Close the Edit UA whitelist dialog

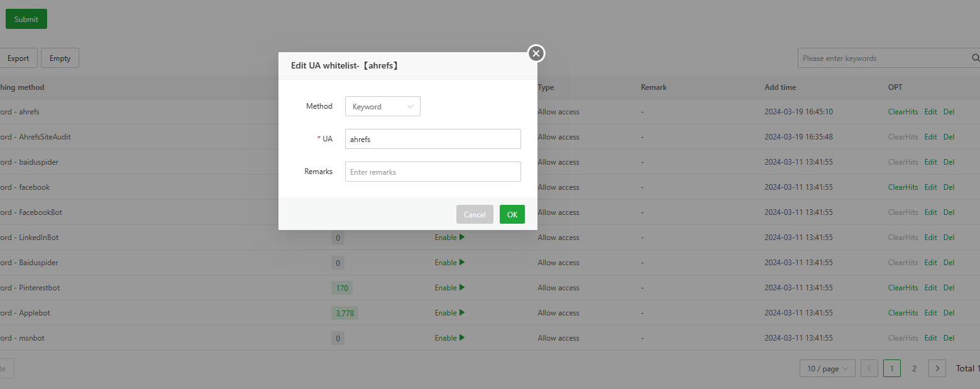pyautogui.click(x=536, y=53)
